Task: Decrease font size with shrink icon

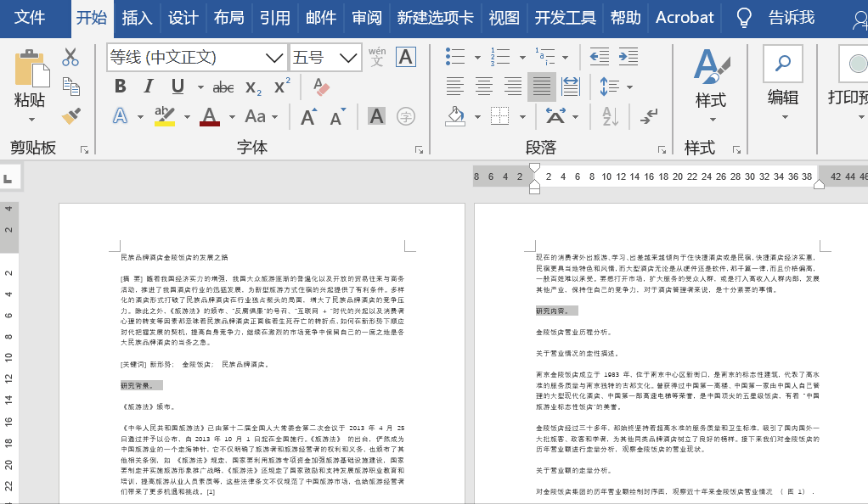Action: [338, 116]
